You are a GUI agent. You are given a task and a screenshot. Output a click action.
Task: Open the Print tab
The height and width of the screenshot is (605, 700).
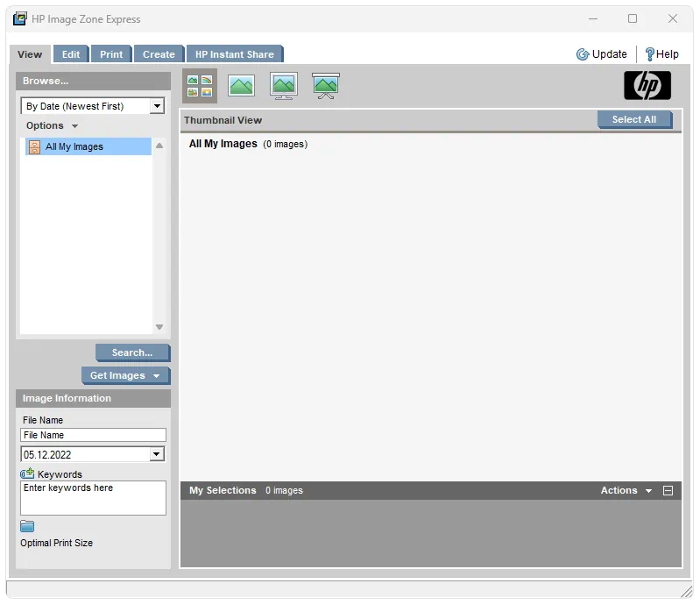point(111,54)
